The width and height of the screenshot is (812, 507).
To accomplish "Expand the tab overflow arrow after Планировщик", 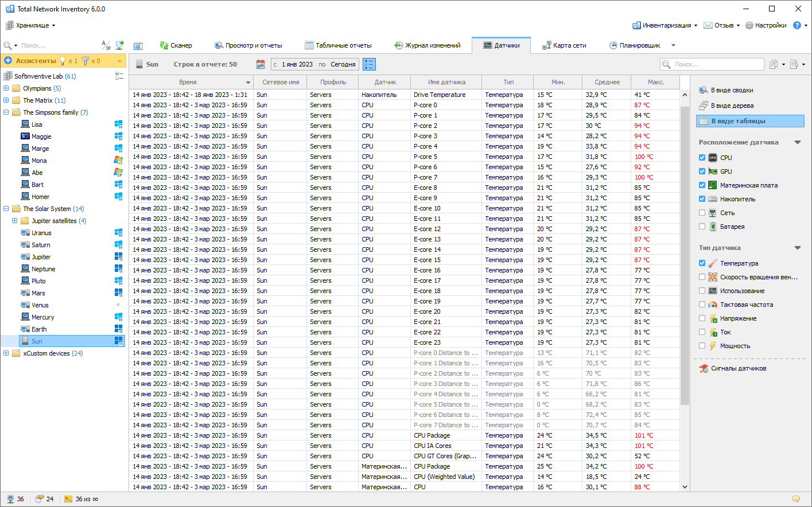I will tap(673, 45).
